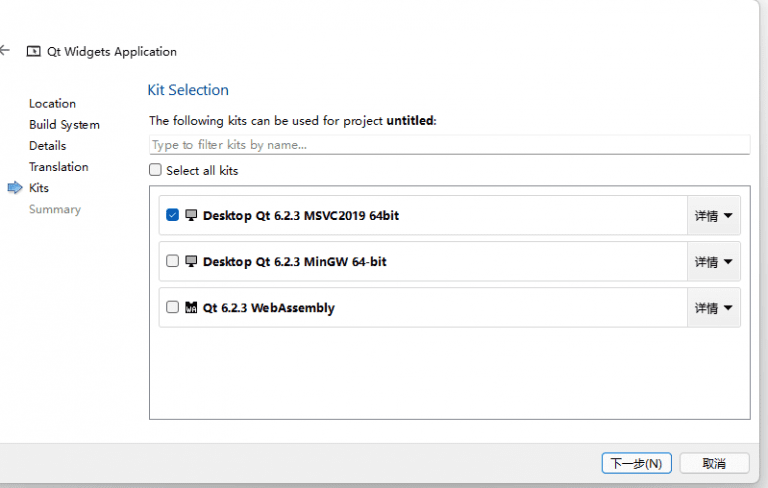Expand 详情 for WebAssembly kit
Viewport: 768px width, 488px height.
pos(713,308)
